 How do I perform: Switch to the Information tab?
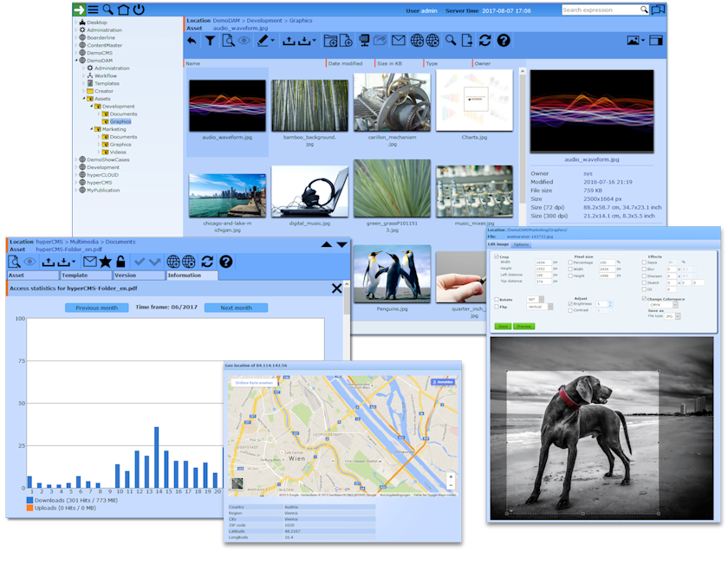click(192, 276)
